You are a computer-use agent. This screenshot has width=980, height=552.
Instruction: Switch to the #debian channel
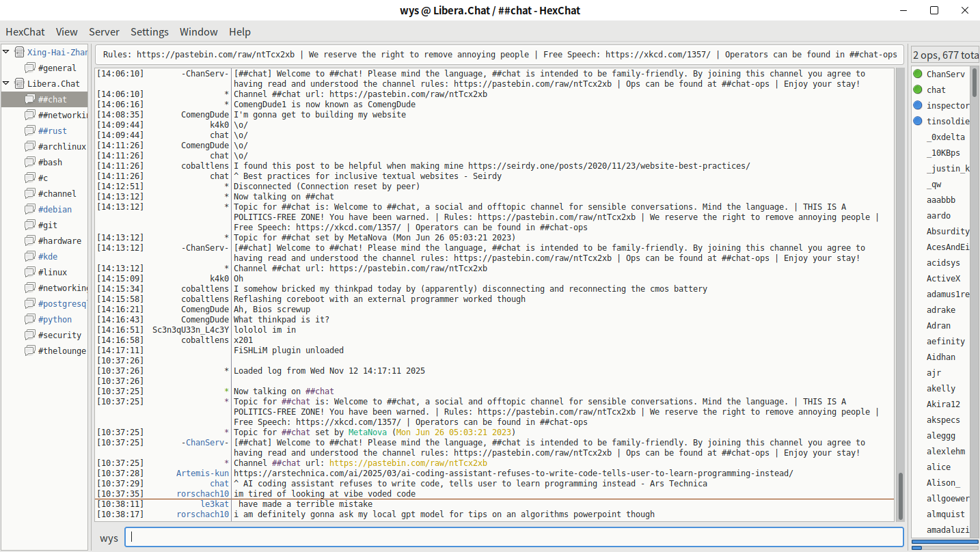click(x=55, y=209)
